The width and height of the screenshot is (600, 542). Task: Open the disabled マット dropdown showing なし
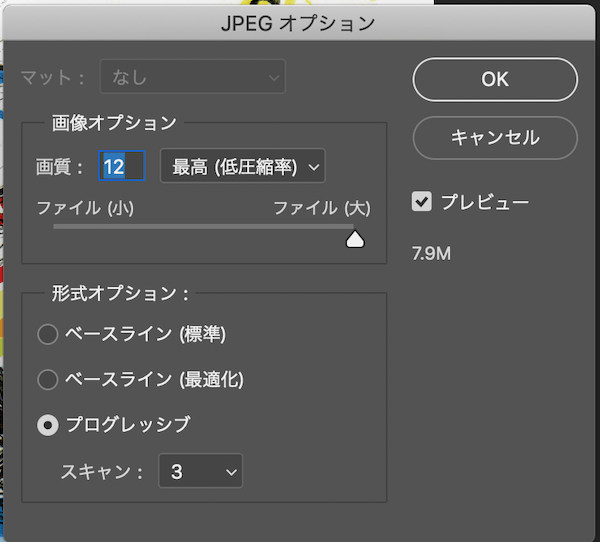click(x=192, y=77)
